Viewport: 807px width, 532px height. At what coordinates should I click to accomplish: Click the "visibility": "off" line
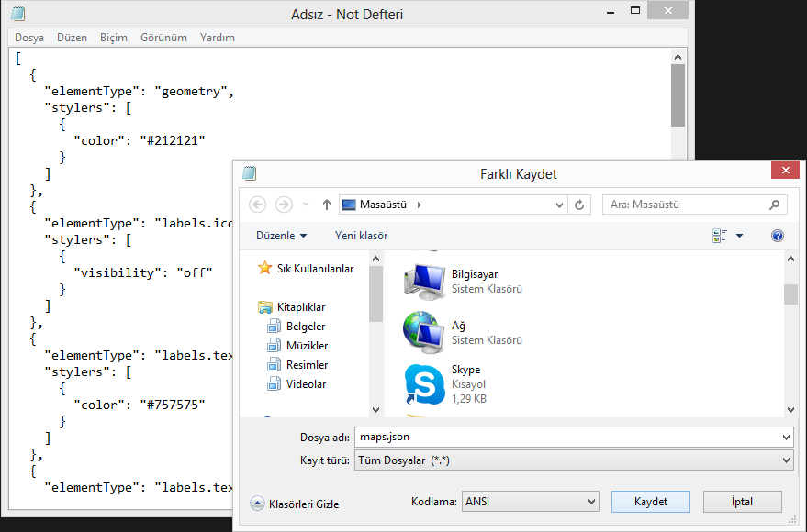(x=143, y=272)
